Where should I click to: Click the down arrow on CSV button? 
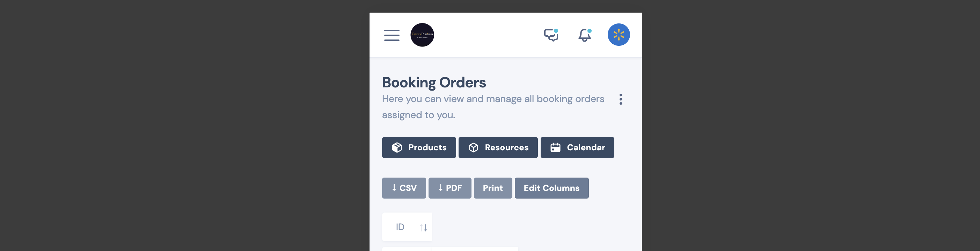[x=394, y=187]
